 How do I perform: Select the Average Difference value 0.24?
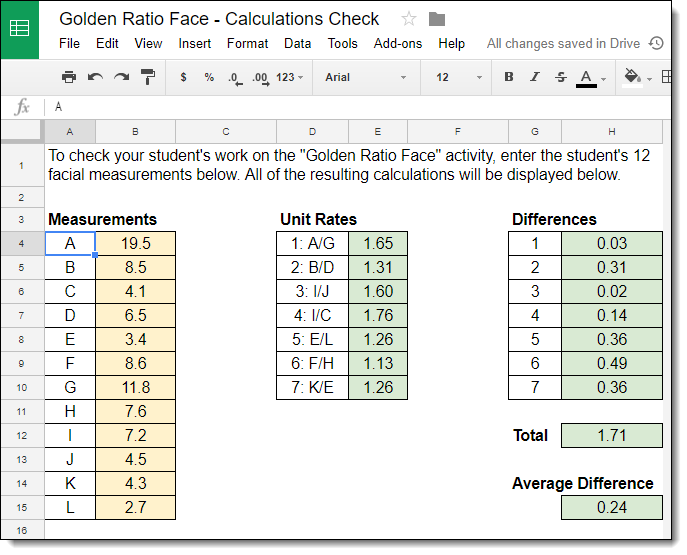point(612,507)
